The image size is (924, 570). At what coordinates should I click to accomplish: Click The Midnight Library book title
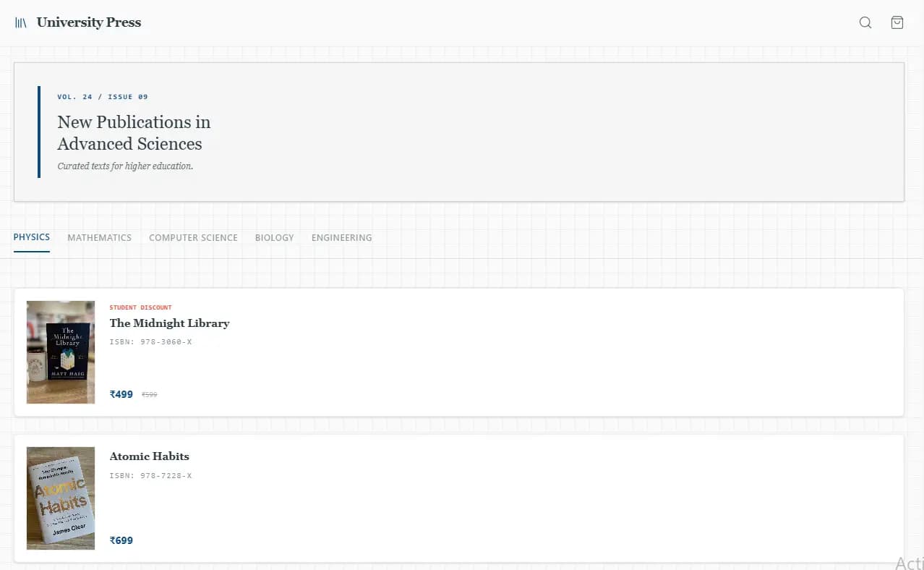click(169, 323)
